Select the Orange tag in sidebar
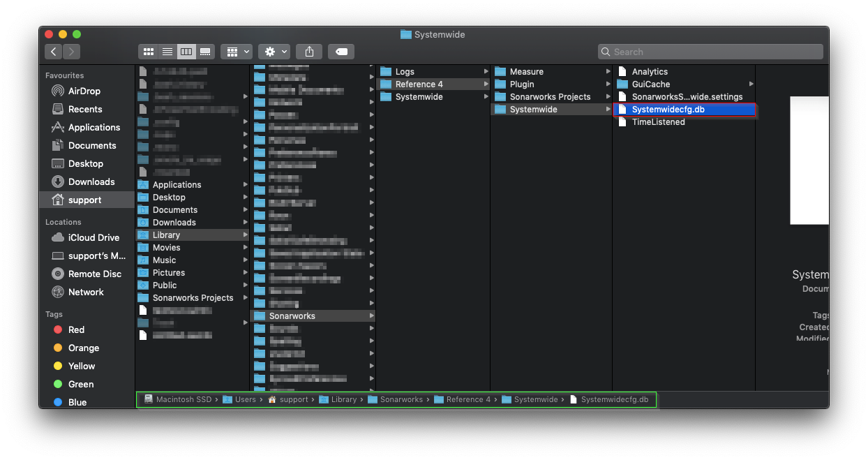The width and height of the screenshot is (868, 460). coord(75,348)
